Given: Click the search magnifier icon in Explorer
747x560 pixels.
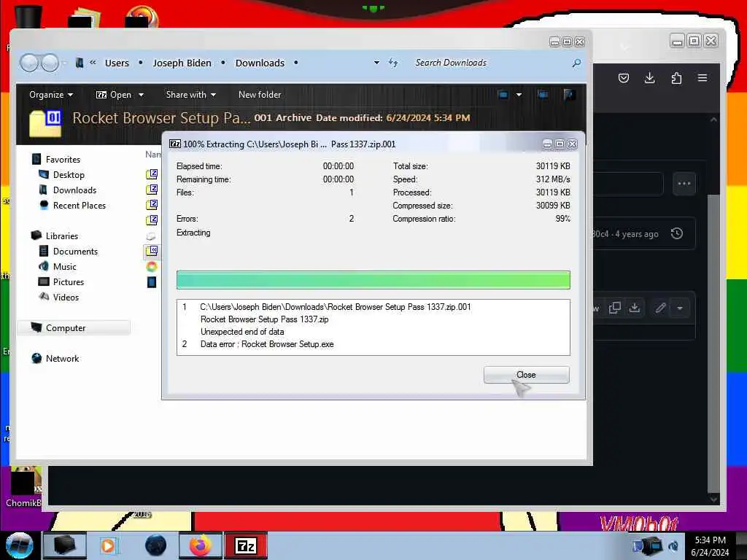Looking at the screenshot, I should (x=576, y=63).
